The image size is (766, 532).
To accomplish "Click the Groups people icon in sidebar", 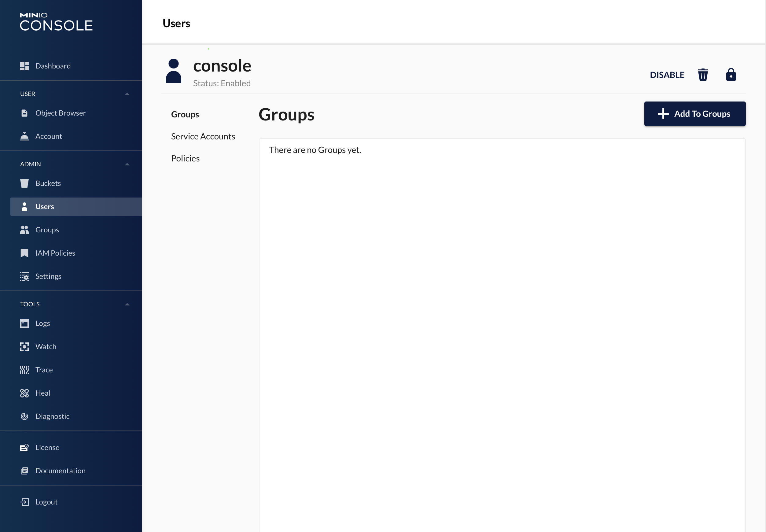I will pyautogui.click(x=24, y=230).
